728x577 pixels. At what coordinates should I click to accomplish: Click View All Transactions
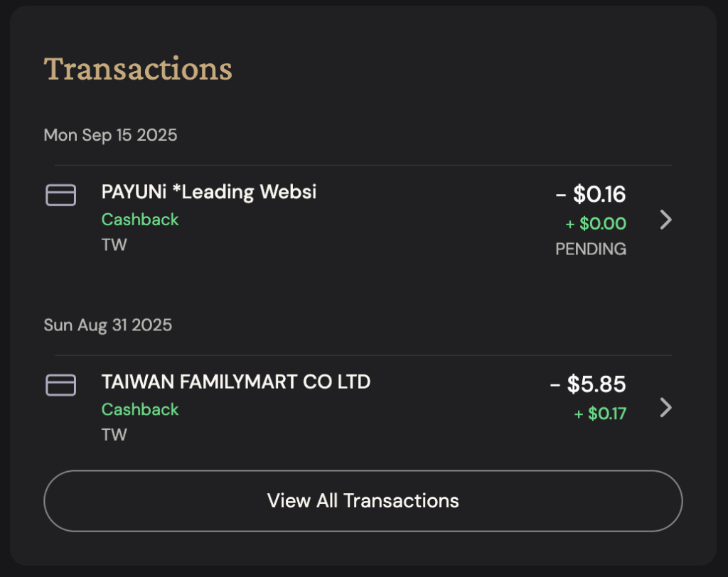[363, 501]
